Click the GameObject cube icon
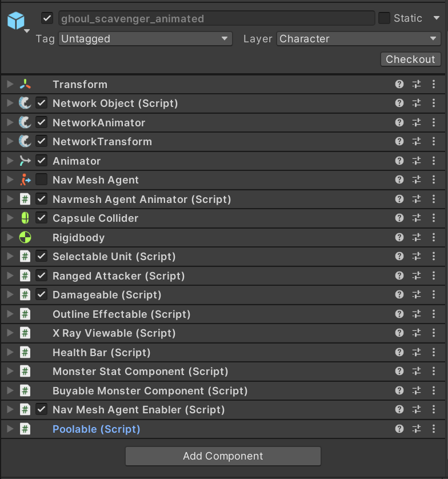This screenshot has height=479, width=448. pyautogui.click(x=15, y=20)
